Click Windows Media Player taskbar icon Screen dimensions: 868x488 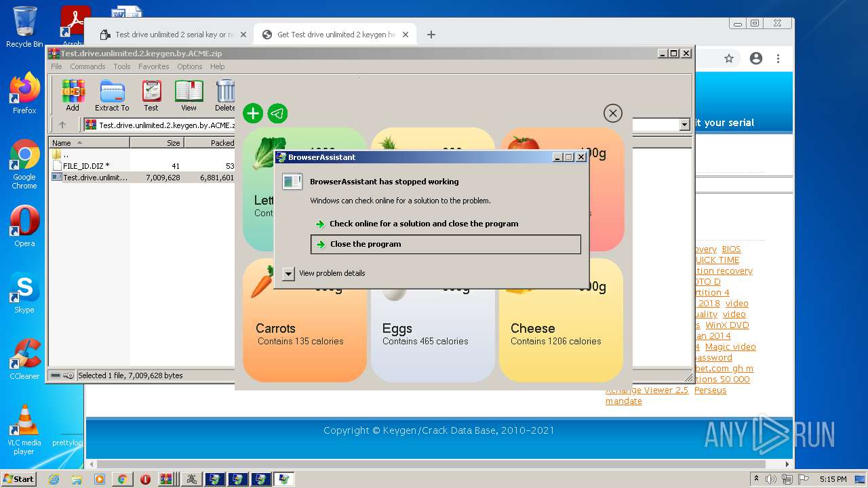pos(100,479)
